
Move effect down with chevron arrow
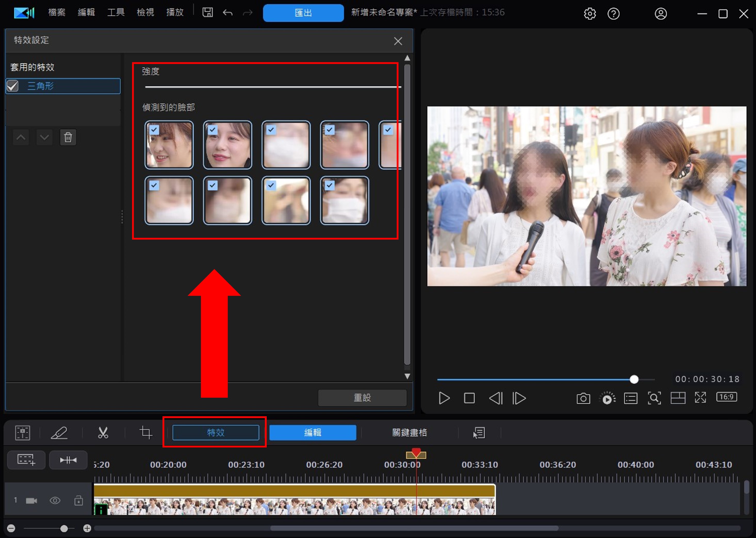pos(44,137)
